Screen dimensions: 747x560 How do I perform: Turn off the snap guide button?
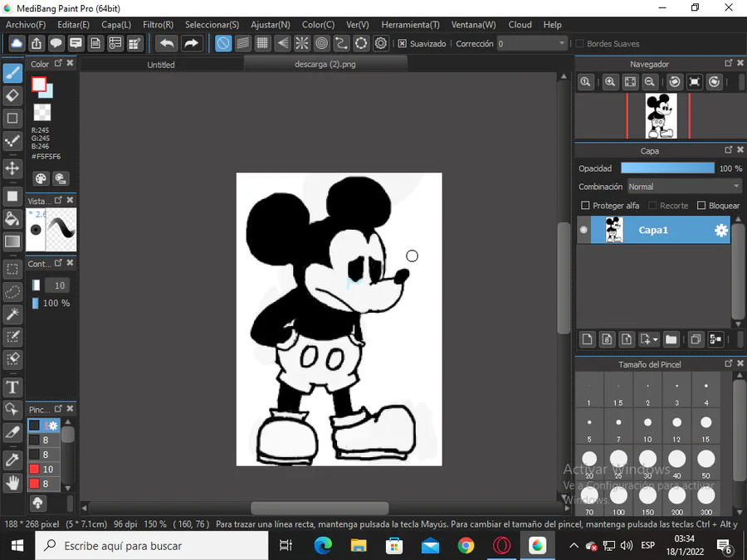pyautogui.click(x=223, y=44)
